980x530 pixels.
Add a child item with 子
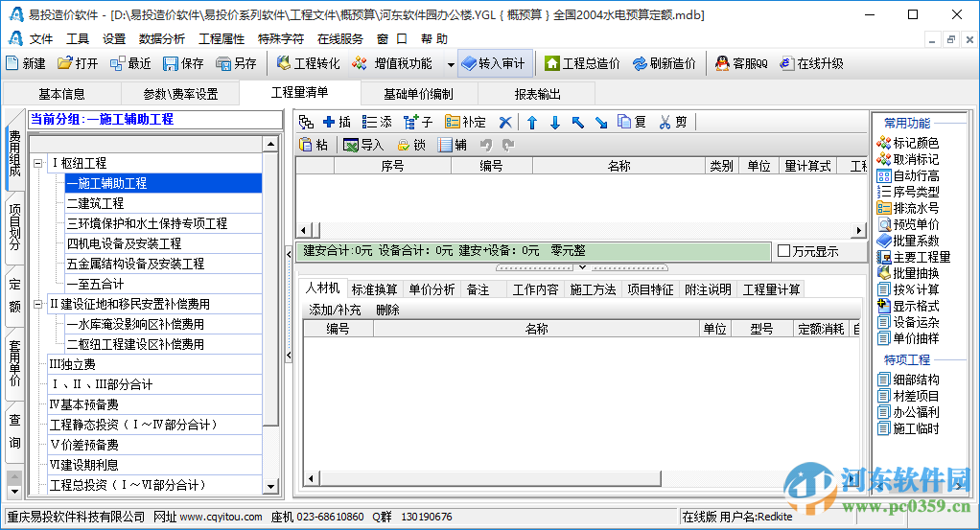pos(417,122)
